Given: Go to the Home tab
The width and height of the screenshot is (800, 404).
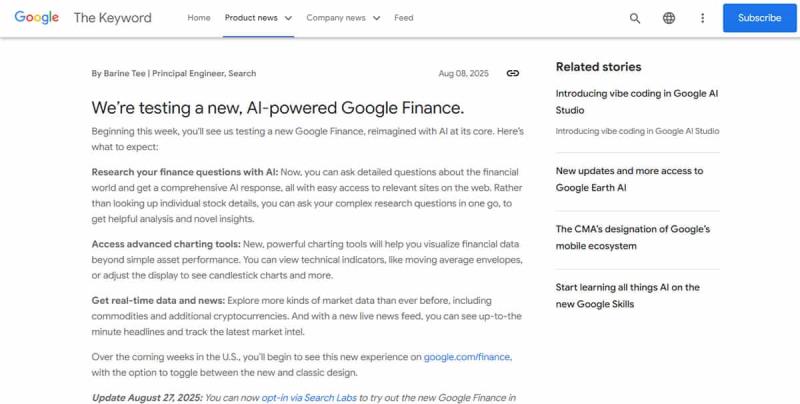Looking at the screenshot, I should point(199,18).
